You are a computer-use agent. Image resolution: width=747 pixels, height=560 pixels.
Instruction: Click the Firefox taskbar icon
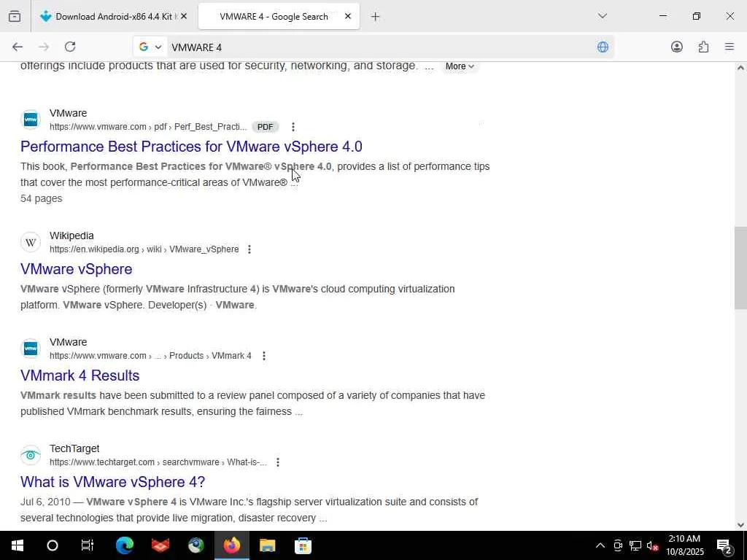(x=231, y=545)
